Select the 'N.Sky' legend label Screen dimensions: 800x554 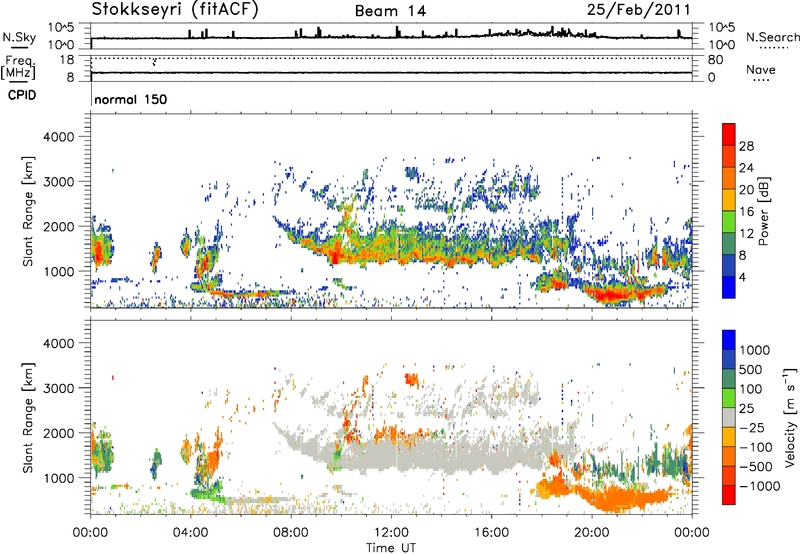[19, 37]
